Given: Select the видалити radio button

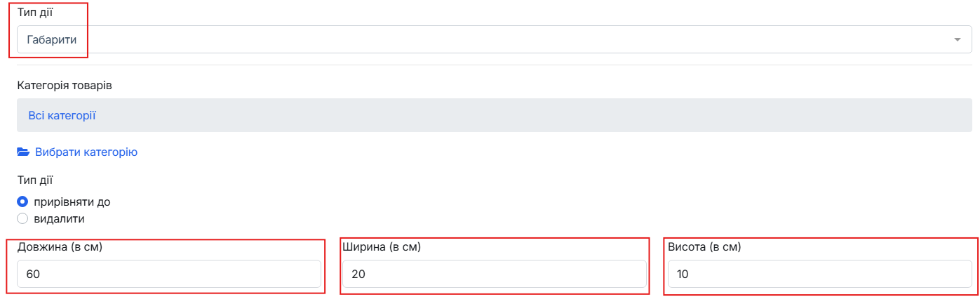Looking at the screenshot, I should (x=22, y=218).
